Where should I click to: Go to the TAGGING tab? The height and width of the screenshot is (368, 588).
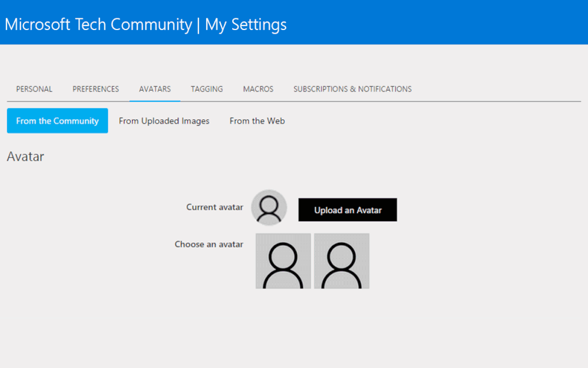207,89
